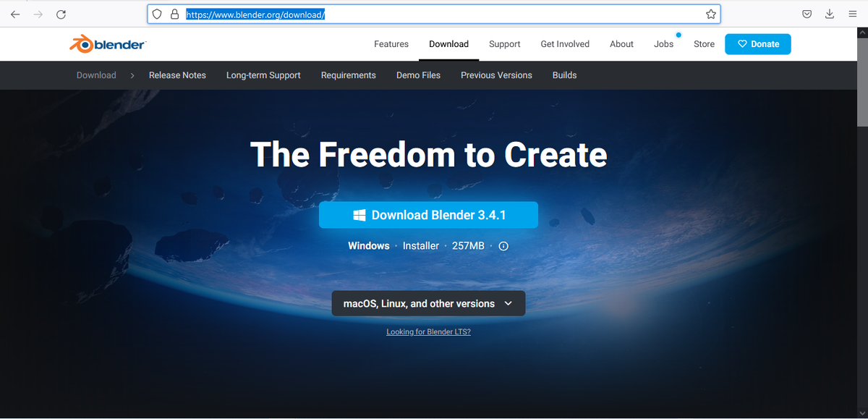Follow the Looking for Blender LTS? link

[x=428, y=331]
